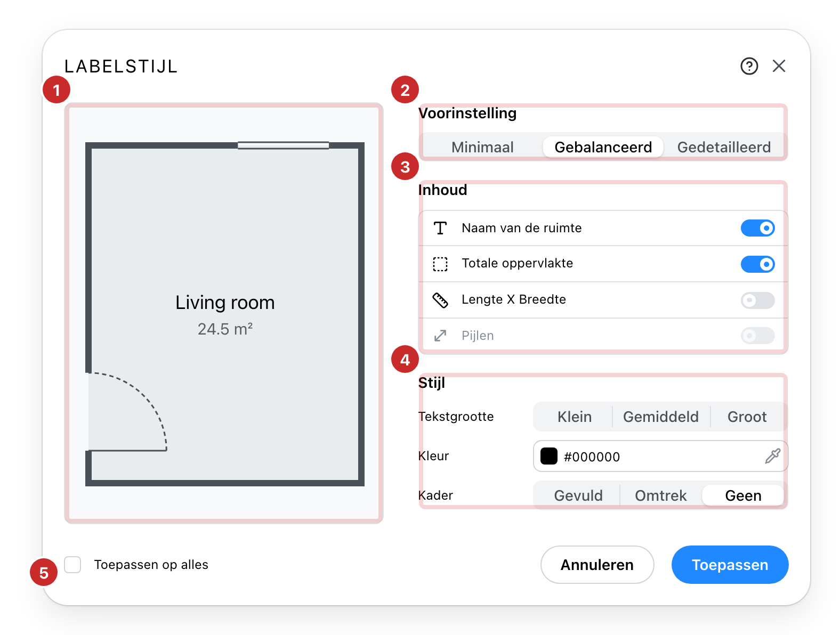840x635 pixels.
Task: Open the help question mark icon
Action: (749, 66)
